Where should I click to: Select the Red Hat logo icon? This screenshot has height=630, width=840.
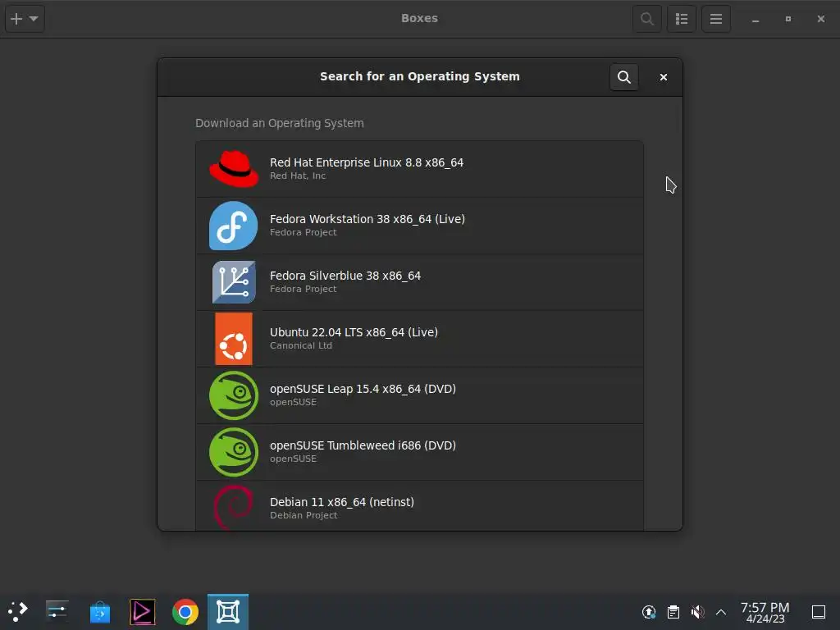(234, 169)
